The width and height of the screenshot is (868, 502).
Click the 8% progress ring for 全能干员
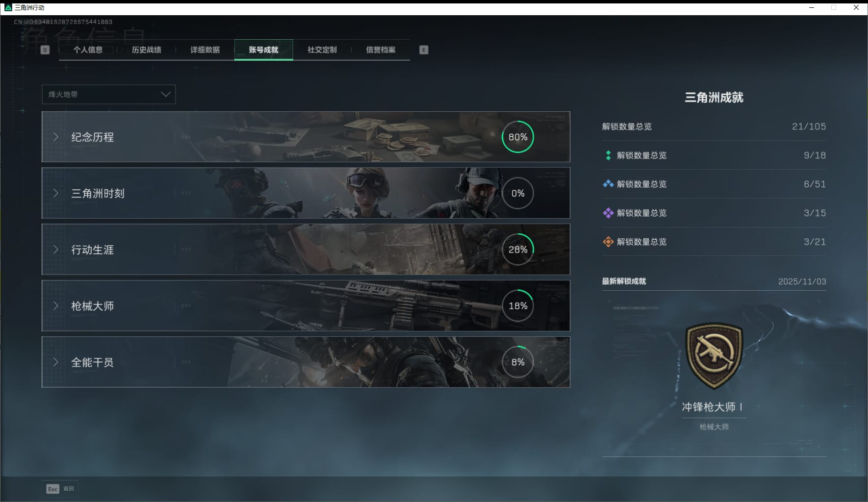click(x=518, y=362)
